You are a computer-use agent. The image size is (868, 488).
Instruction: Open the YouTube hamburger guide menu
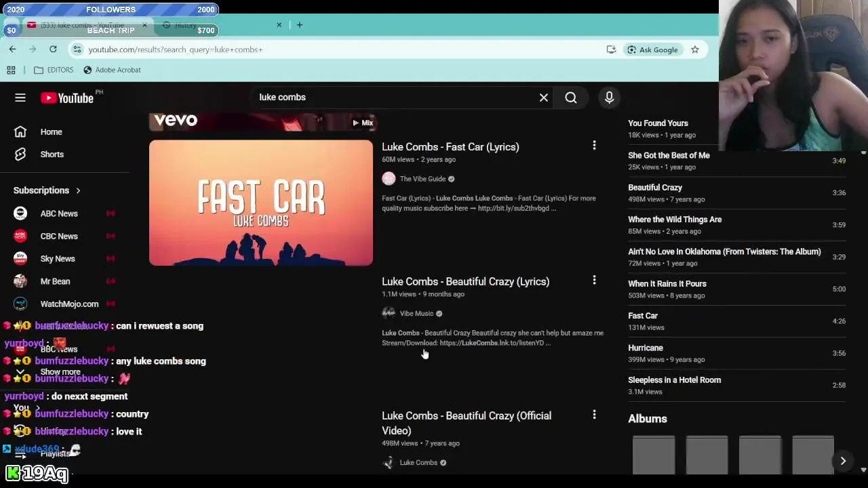click(x=20, y=98)
